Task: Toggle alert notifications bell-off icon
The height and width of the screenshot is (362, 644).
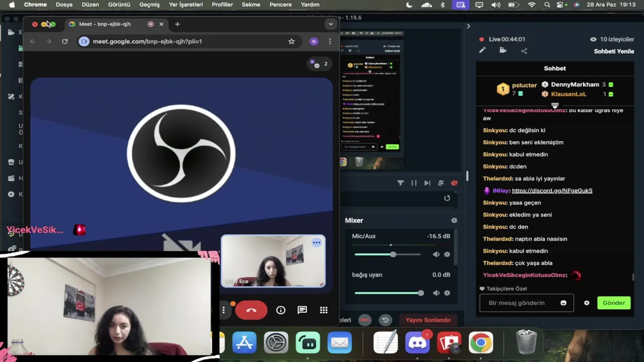Action: 441,183
